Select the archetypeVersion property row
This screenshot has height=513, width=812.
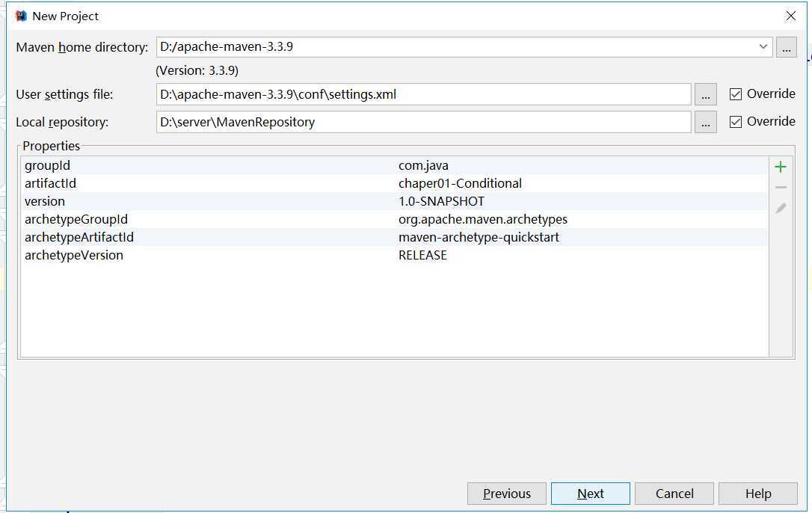pos(393,256)
